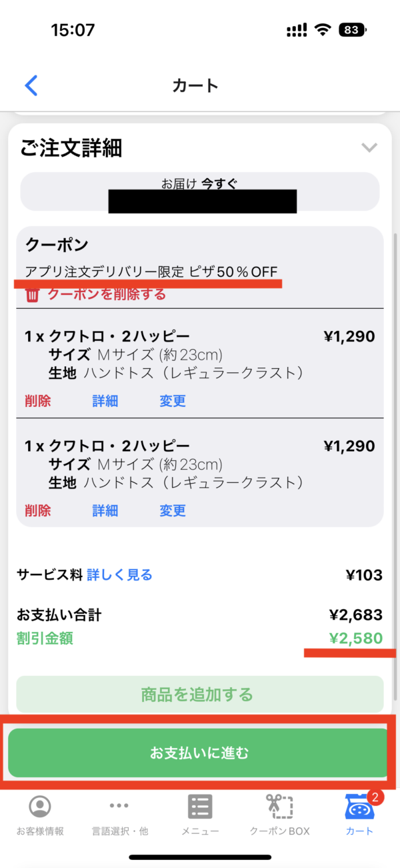
Task: Open お客様情報 via the person icon
Action: tap(40, 806)
